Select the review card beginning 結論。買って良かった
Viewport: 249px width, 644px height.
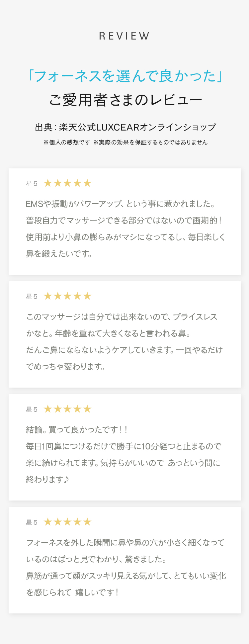(x=124, y=447)
